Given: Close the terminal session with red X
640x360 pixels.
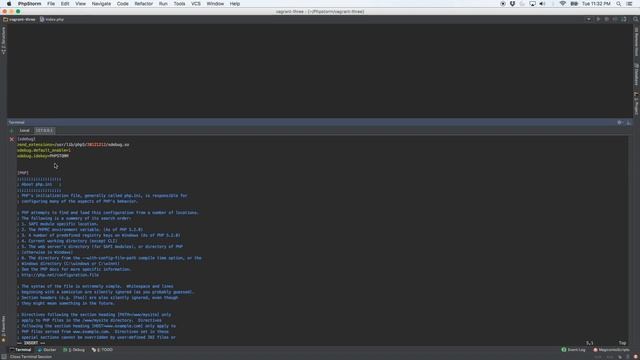Looking at the screenshot, I should click(x=11, y=140).
